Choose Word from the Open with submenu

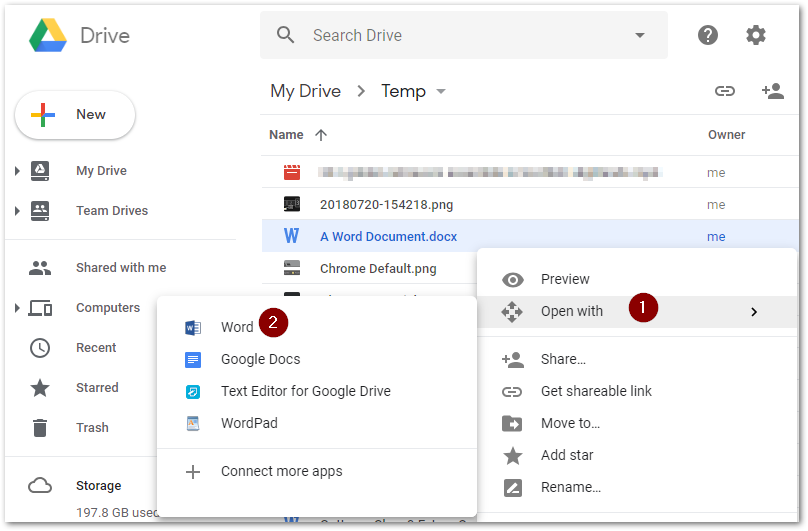click(x=237, y=327)
